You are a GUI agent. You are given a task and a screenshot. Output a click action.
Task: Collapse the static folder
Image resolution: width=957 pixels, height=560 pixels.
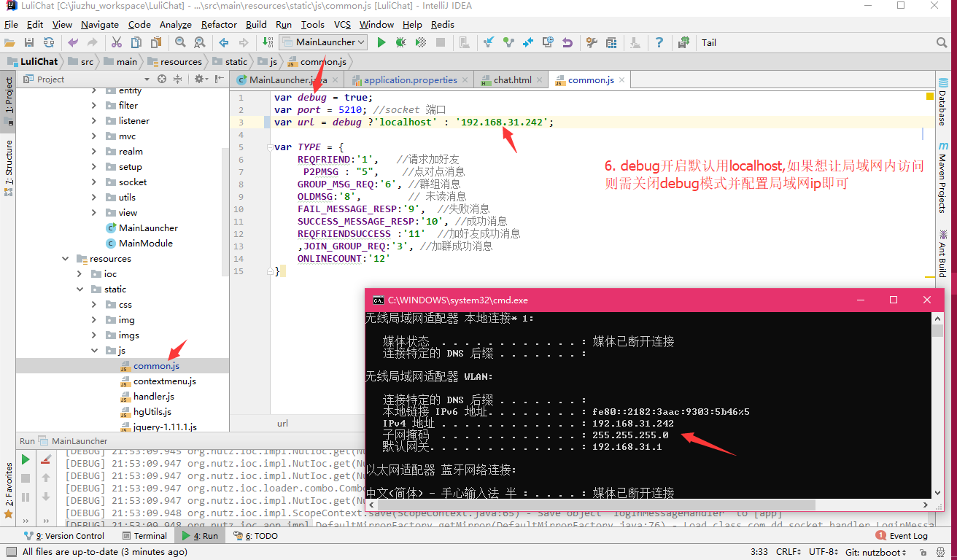(80, 289)
